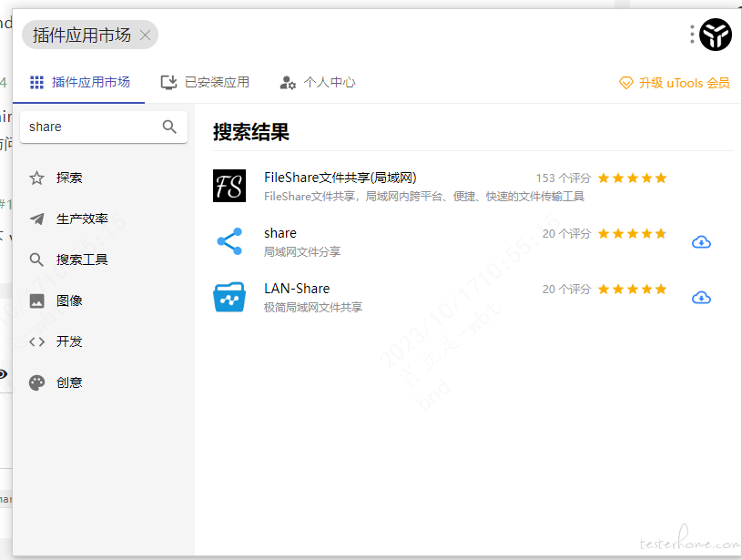Select the LAN-Share result title

click(x=297, y=289)
